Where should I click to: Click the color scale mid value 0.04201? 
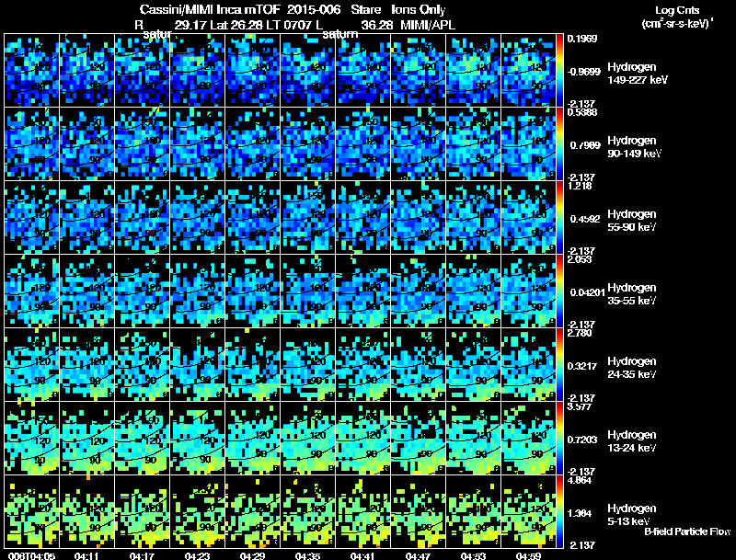(x=587, y=292)
